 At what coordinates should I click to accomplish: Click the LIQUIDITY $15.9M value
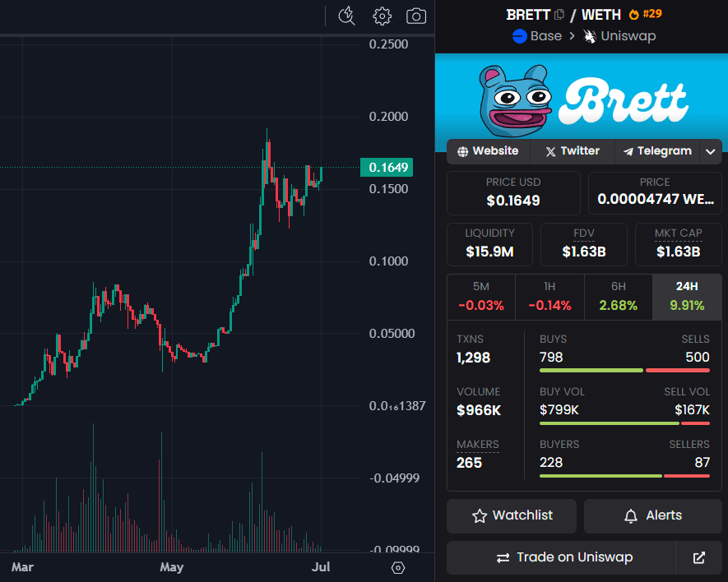tap(489, 252)
